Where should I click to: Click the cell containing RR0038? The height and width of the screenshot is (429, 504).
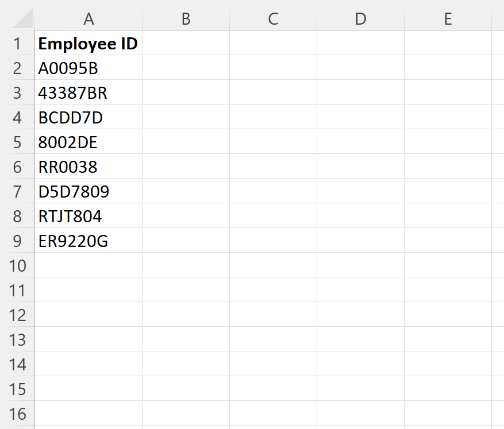[x=88, y=167]
